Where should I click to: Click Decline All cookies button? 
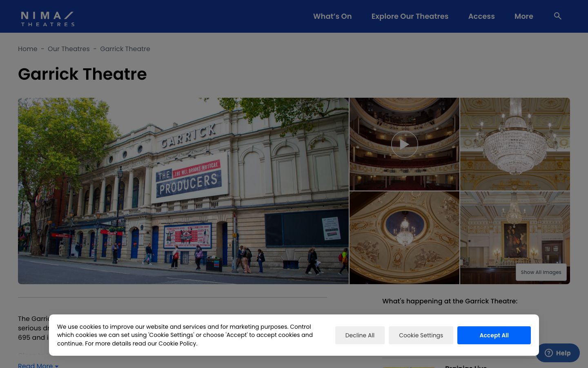point(360,335)
